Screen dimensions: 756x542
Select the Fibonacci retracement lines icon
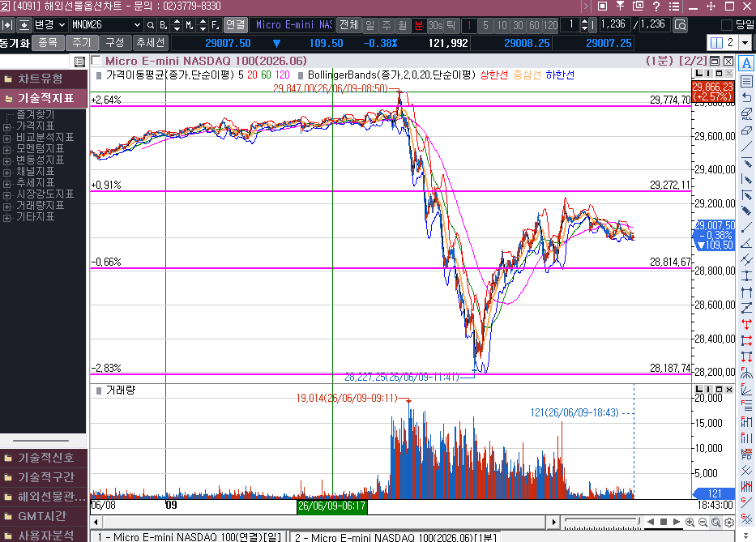point(746,405)
